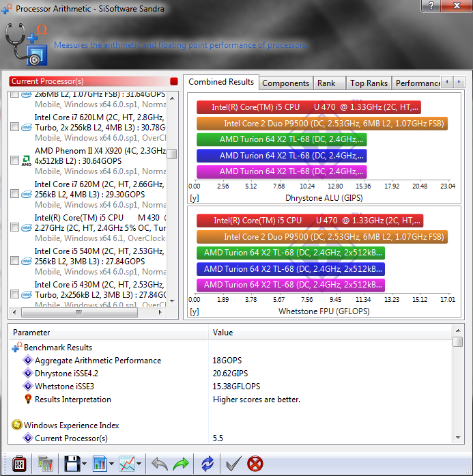473x476 pixels.
Task: Click processor list scroll down arrow
Action: point(172,301)
